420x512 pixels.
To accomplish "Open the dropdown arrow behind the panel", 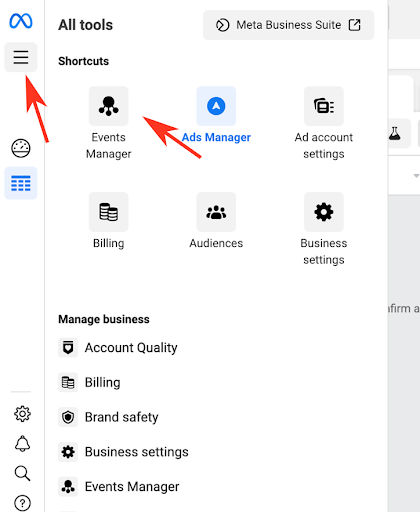I will [416, 176].
